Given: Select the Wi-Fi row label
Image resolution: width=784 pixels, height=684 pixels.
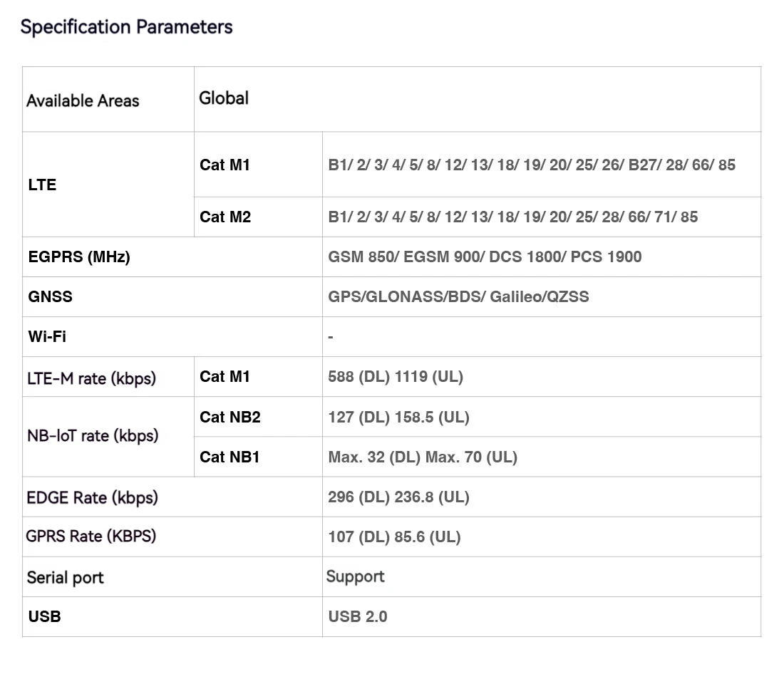Looking at the screenshot, I should coord(47,336).
